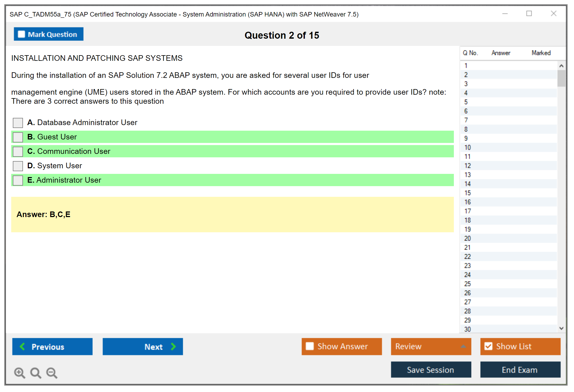Screen dimensions: 574x392
Task: Select question 10 in the list
Action: click(x=467, y=147)
